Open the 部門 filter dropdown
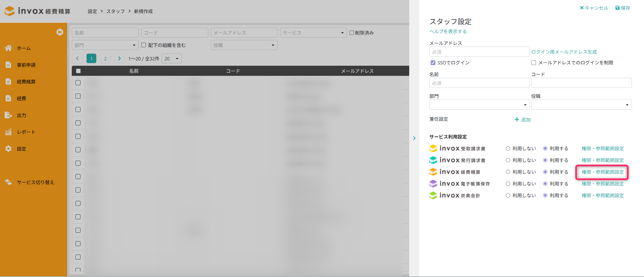This screenshot has height=277, width=644. click(x=105, y=45)
